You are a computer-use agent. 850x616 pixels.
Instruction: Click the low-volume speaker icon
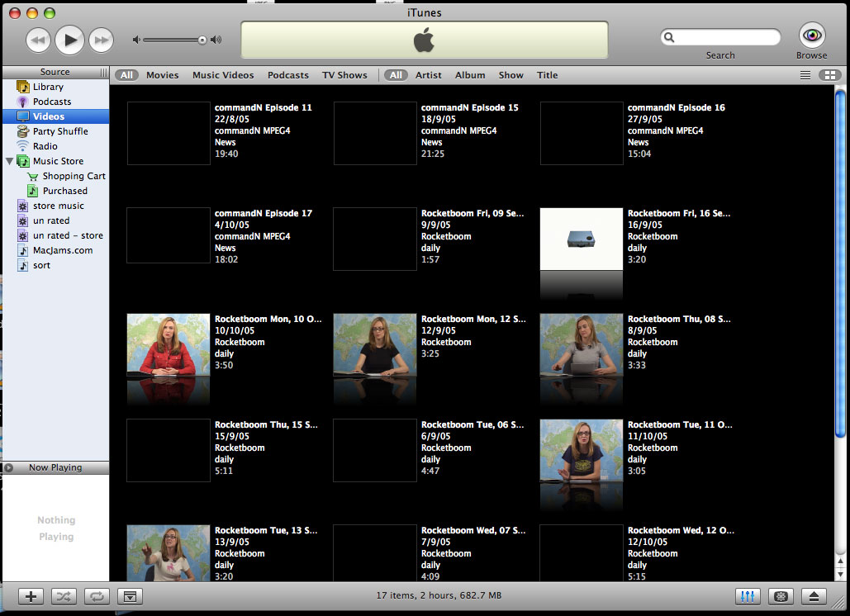136,40
